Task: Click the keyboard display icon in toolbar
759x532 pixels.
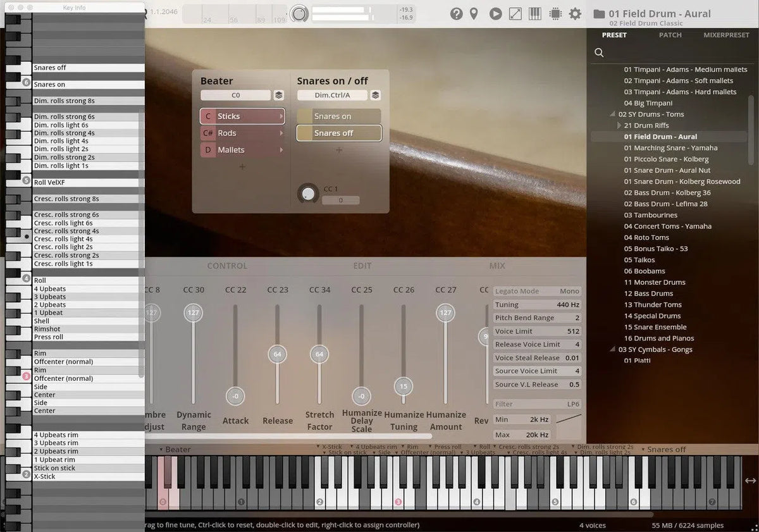Action: 535,13
